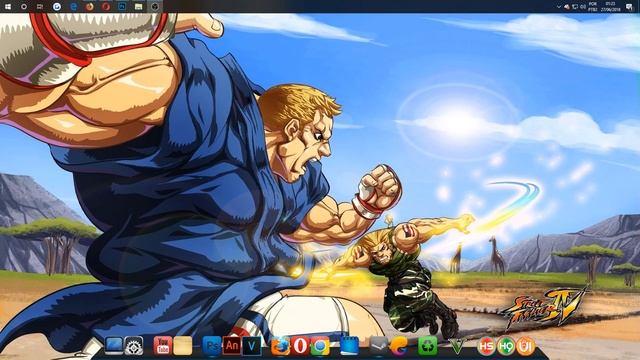Open the clock and date flyout
Viewport: 640px width, 360px height.
611,7
